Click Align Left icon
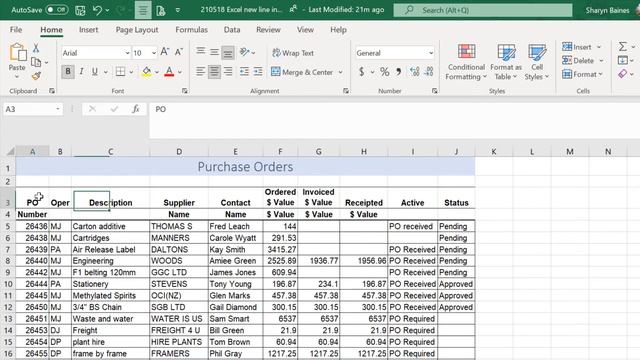Viewport: 640px width, 360px height. 200,72
